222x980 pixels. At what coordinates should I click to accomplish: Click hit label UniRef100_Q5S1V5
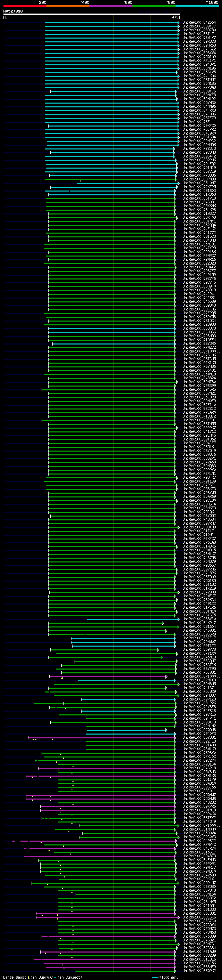(x=199, y=72)
